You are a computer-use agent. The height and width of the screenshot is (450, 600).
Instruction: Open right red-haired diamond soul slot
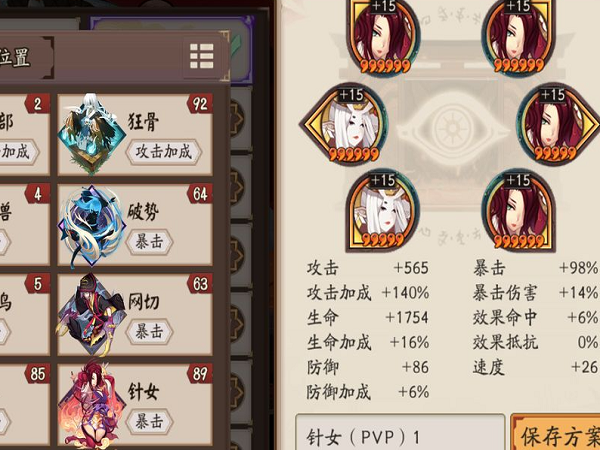[x=558, y=124]
